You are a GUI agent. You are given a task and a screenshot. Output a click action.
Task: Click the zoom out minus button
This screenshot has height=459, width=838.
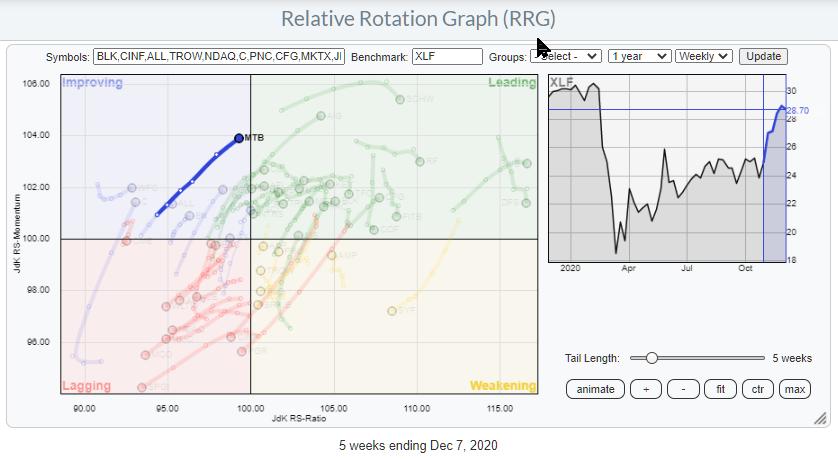coord(682,389)
